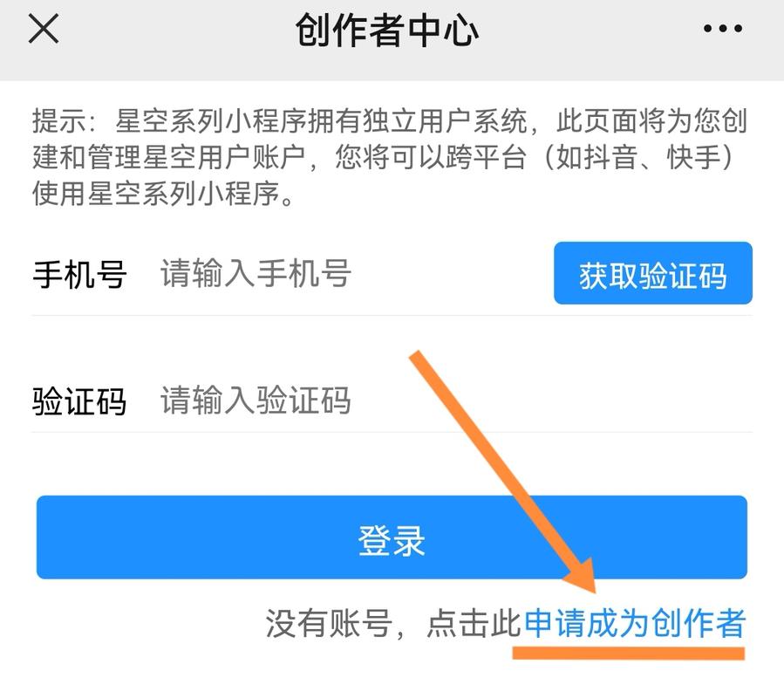Open the three-dot more options menu

722,29
